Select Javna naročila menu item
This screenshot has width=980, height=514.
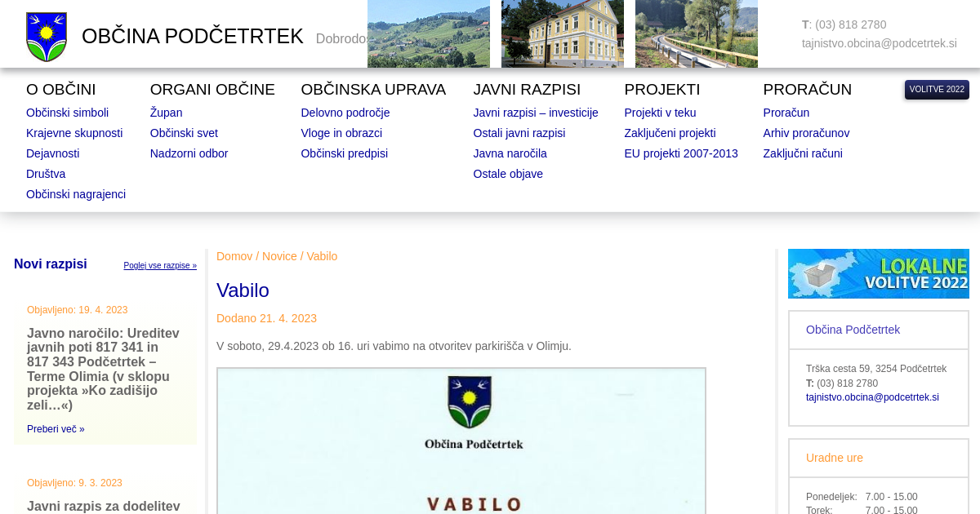coord(510,153)
